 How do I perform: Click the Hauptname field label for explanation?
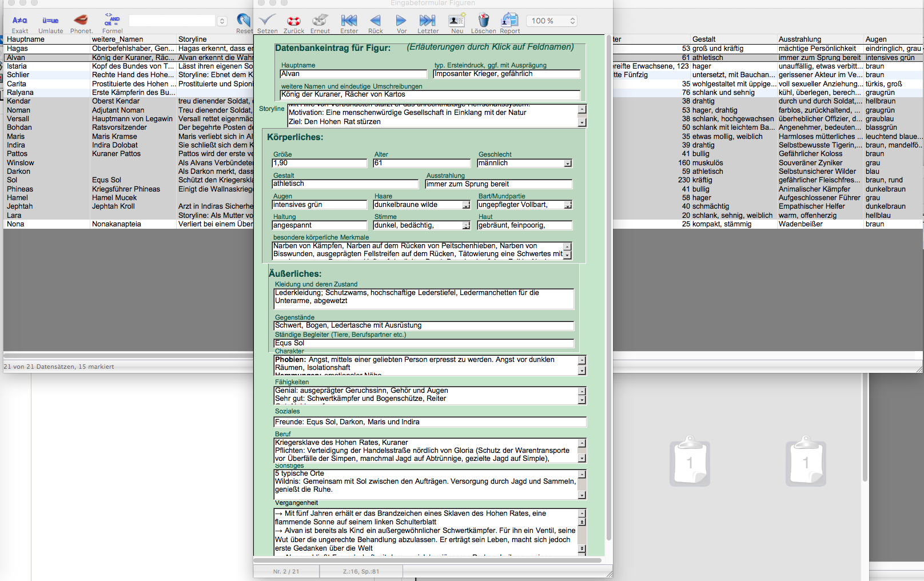coord(298,65)
